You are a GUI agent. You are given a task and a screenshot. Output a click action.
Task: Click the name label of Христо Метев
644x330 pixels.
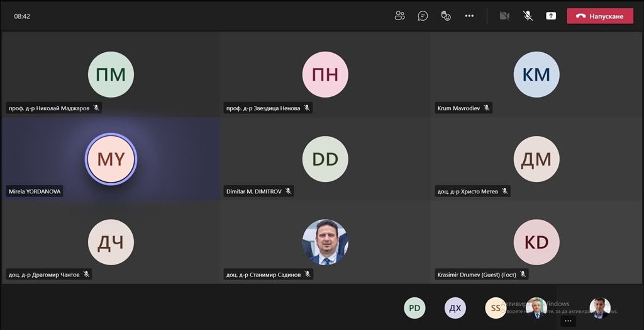coord(467,191)
